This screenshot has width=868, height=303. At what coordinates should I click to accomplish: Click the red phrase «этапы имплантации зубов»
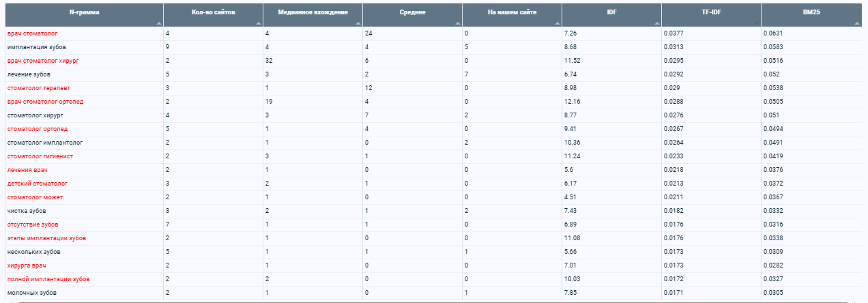46,237
